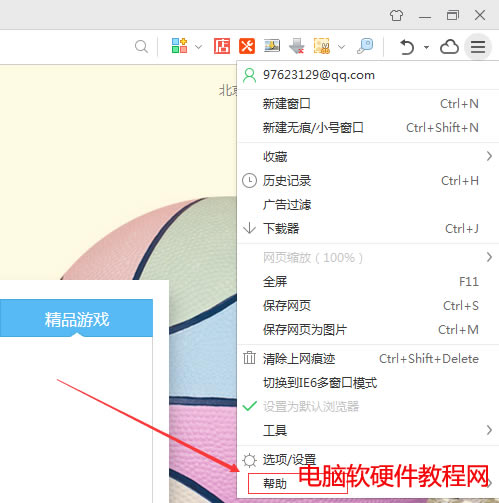Screen dimensions: 499x503
Task: Click the clock icon beside 历史记录
Action: (249, 181)
